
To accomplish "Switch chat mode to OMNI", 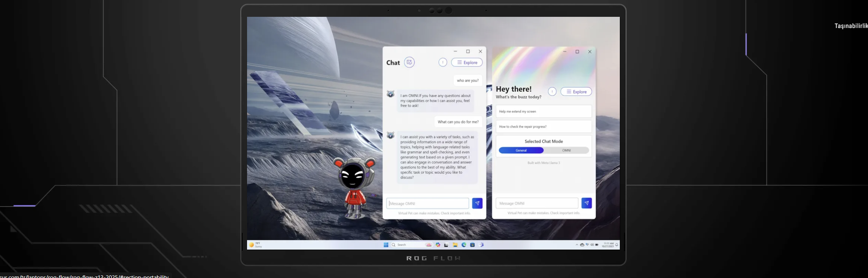I will (x=566, y=150).
